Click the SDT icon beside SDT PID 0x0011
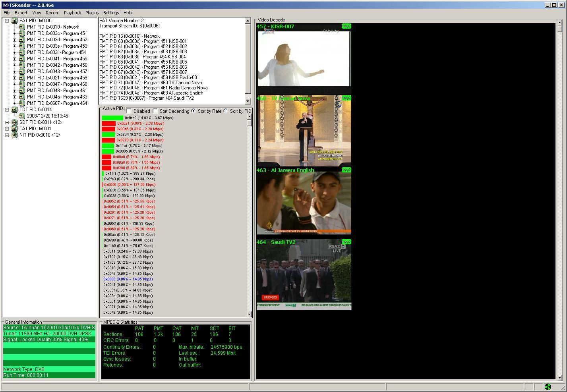This screenshot has height=392, width=567. [x=14, y=122]
